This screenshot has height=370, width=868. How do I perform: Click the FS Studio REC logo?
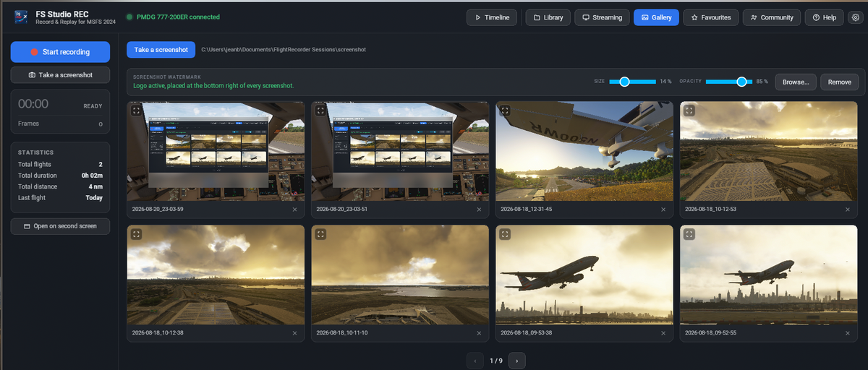click(22, 17)
